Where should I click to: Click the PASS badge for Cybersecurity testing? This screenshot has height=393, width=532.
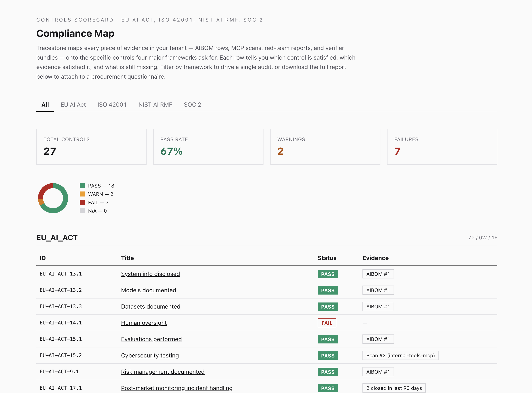click(328, 355)
